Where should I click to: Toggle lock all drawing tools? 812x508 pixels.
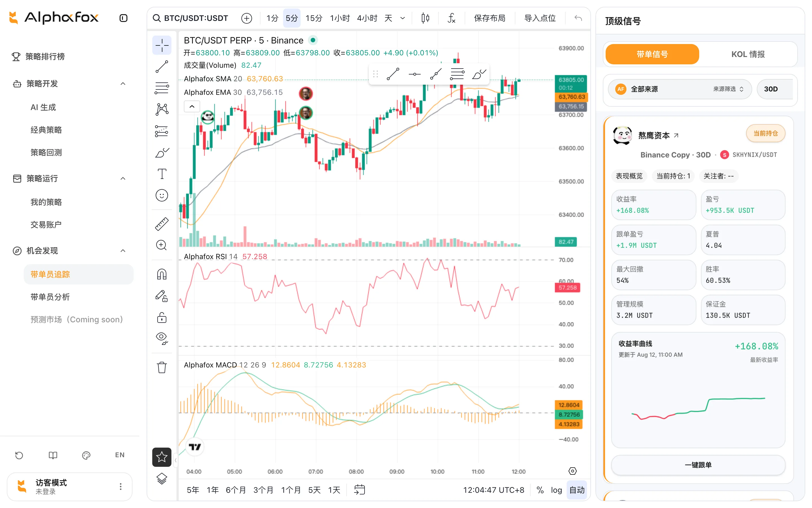click(162, 317)
